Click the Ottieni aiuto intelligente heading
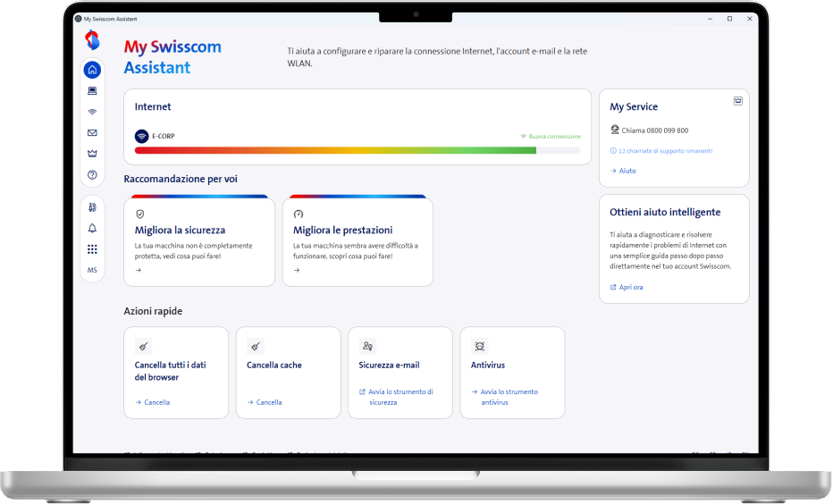The height and width of the screenshot is (504, 833). tap(665, 213)
